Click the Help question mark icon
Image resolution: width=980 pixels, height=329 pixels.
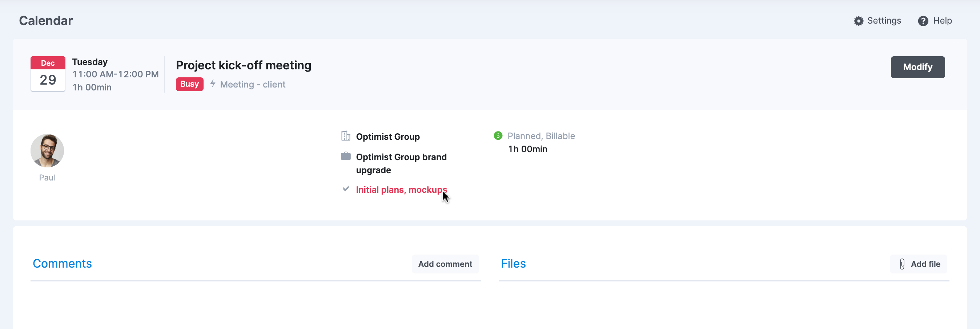(x=923, y=21)
